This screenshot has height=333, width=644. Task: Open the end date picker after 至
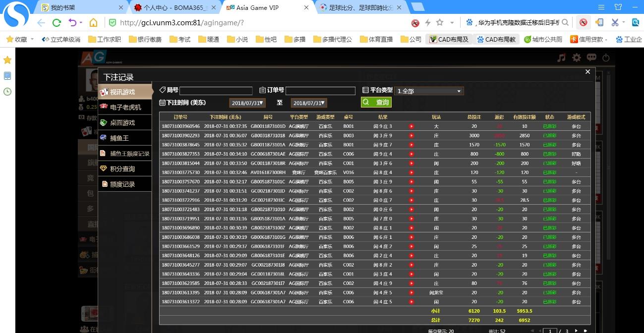tap(309, 103)
